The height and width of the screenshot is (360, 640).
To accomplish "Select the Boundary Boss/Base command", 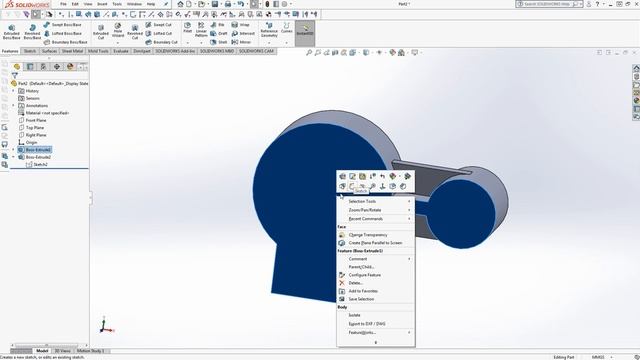I will tap(65, 42).
